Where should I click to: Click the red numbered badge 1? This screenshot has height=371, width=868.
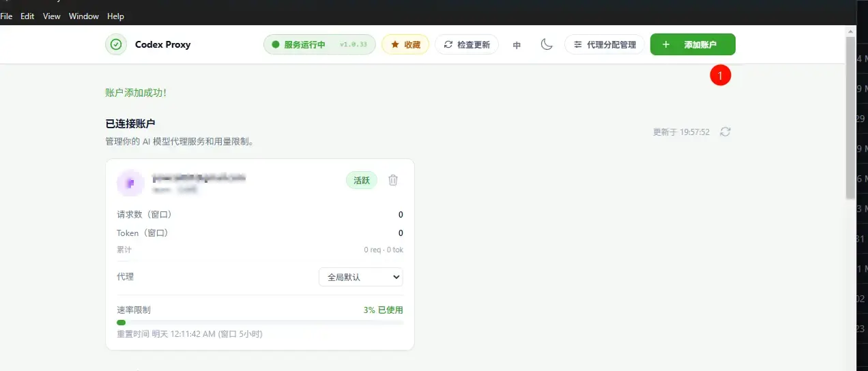(720, 75)
